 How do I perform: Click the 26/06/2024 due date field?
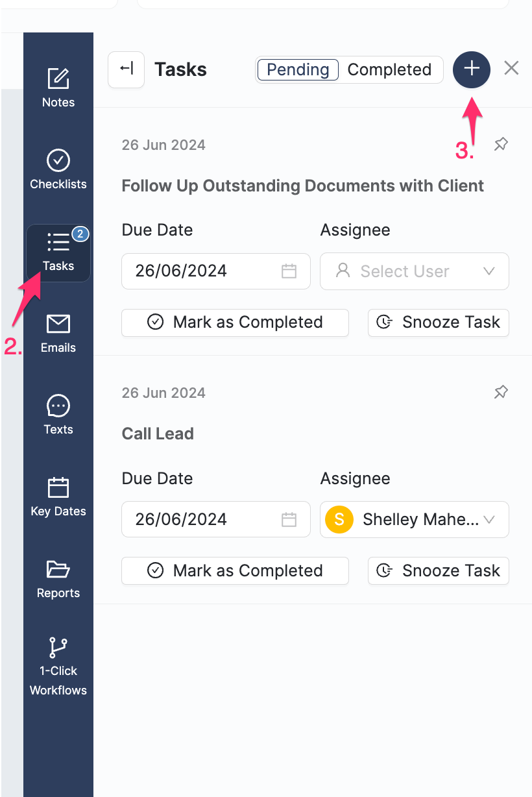208,271
